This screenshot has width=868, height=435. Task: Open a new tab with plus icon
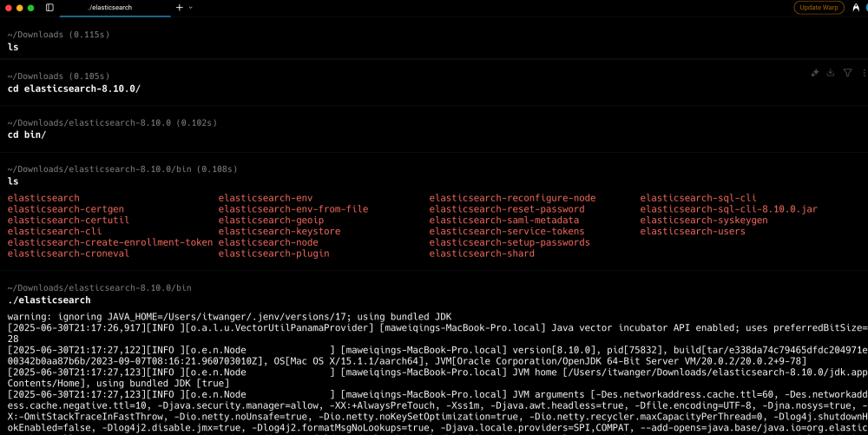180,7
